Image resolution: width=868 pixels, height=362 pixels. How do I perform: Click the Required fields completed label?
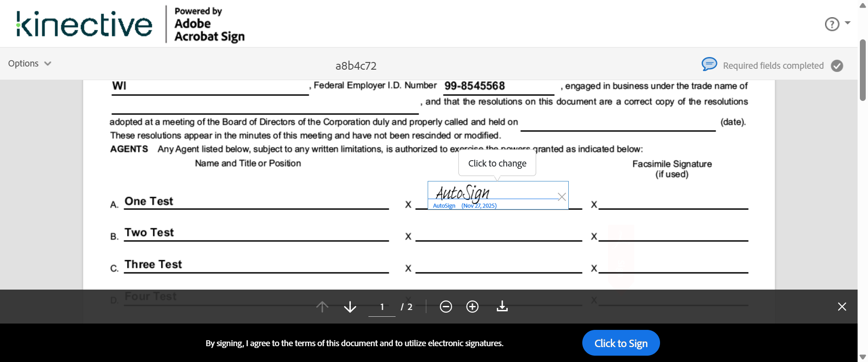tap(773, 66)
